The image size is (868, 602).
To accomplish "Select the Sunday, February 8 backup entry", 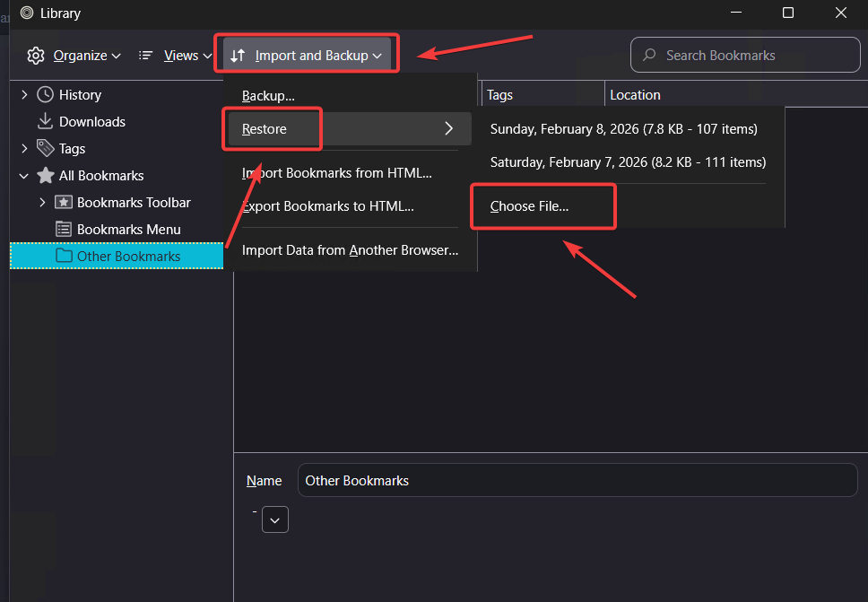I will (x=627, y=128).
